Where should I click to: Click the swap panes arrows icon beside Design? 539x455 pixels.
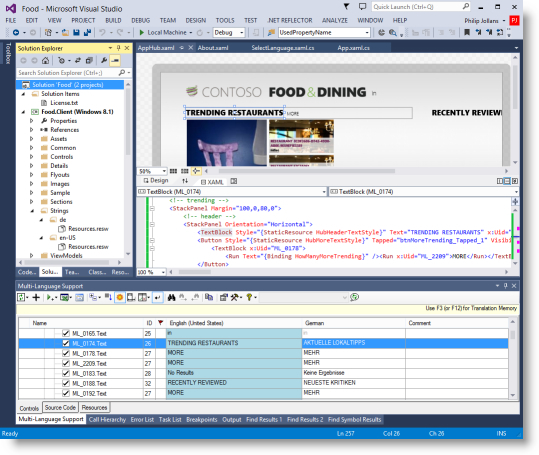[185, 181]
